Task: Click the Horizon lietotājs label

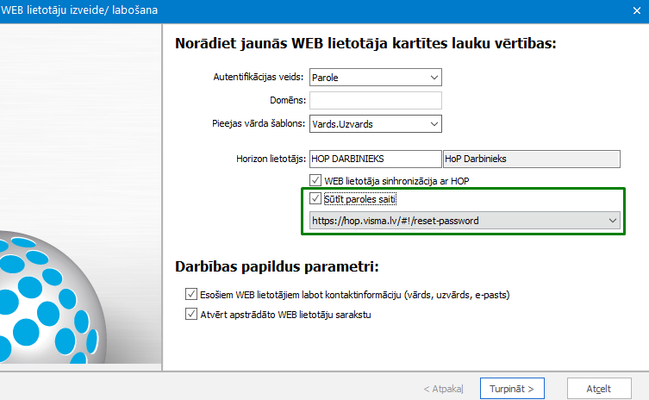Action: point(271,159)
